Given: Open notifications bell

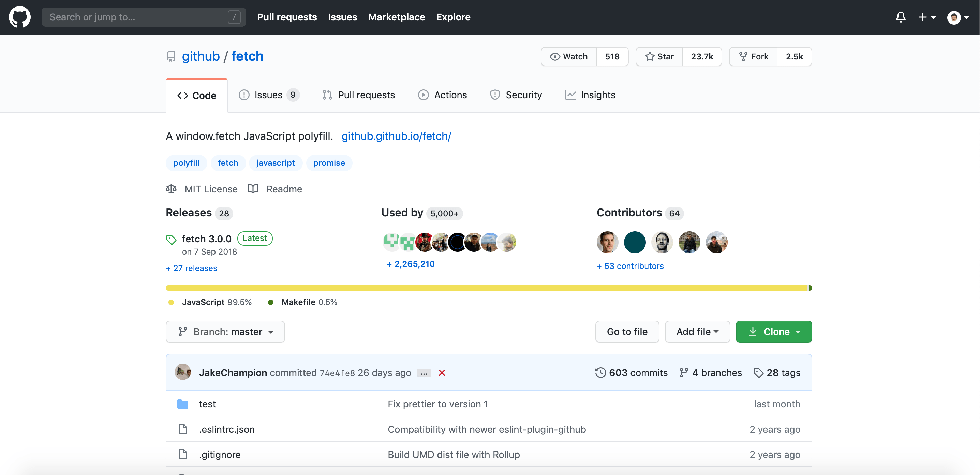Looking at the screenshot, I should pos(901,17).
